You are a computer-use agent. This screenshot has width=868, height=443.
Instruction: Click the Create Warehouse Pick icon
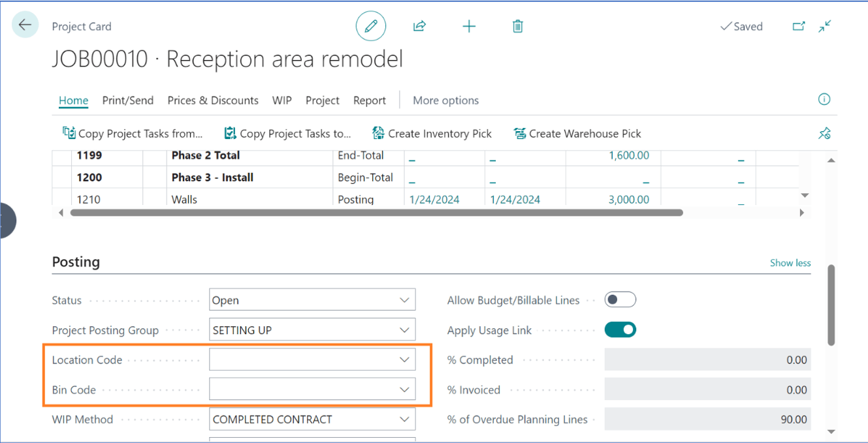(x=520, y=133)
